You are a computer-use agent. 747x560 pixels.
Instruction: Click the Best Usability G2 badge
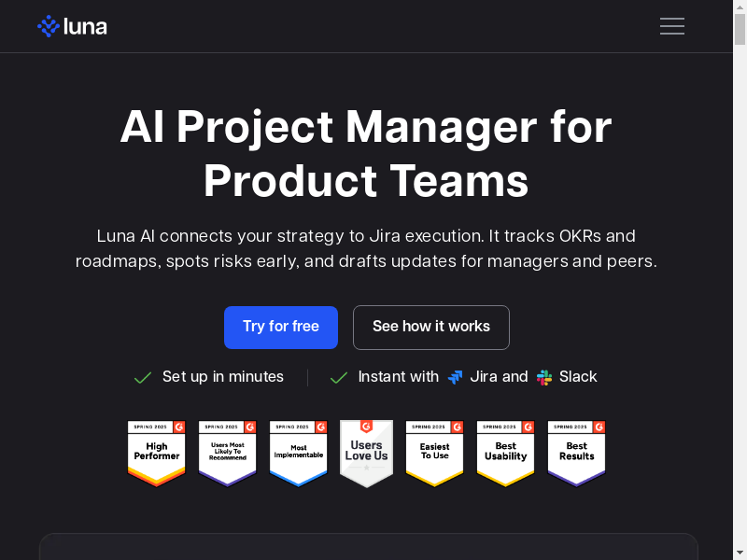(x=505, y=453)
